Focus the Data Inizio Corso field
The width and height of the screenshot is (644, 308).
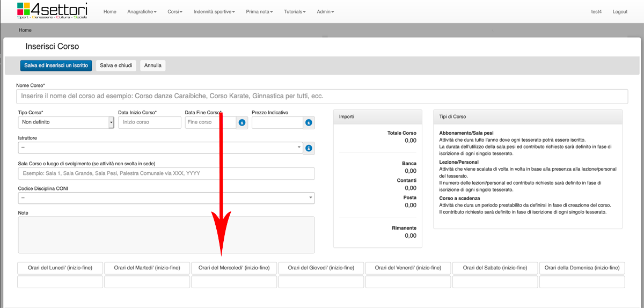pyautogui.click(x=150, y=122)
